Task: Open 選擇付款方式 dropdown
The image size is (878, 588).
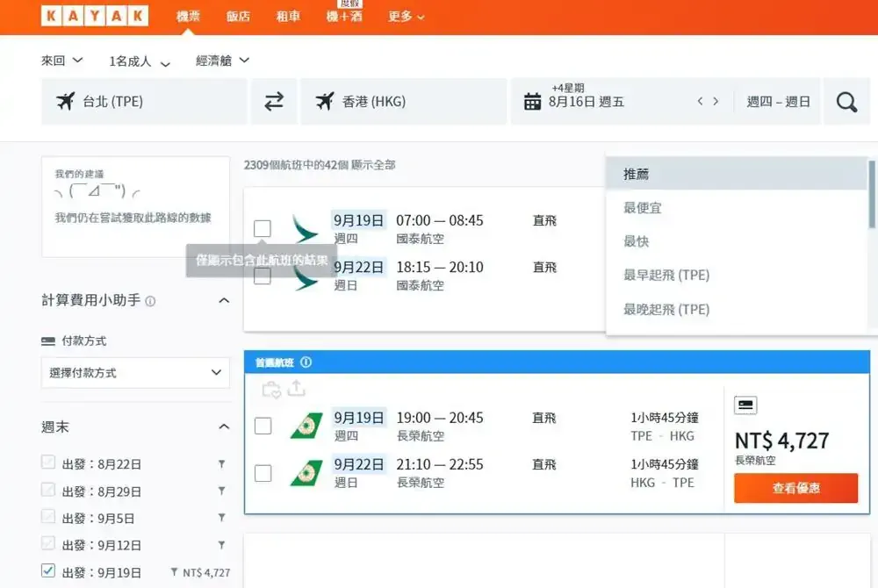Action: click(x=135, y=373)
